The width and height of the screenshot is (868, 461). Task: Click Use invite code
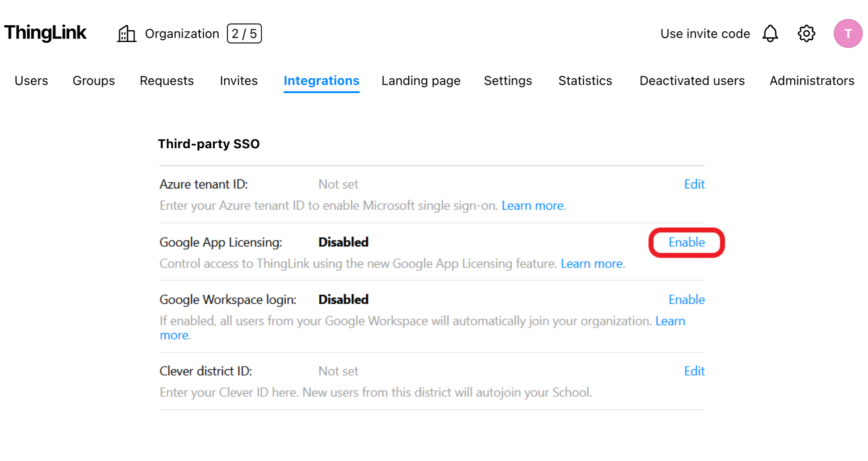(705, 34)
